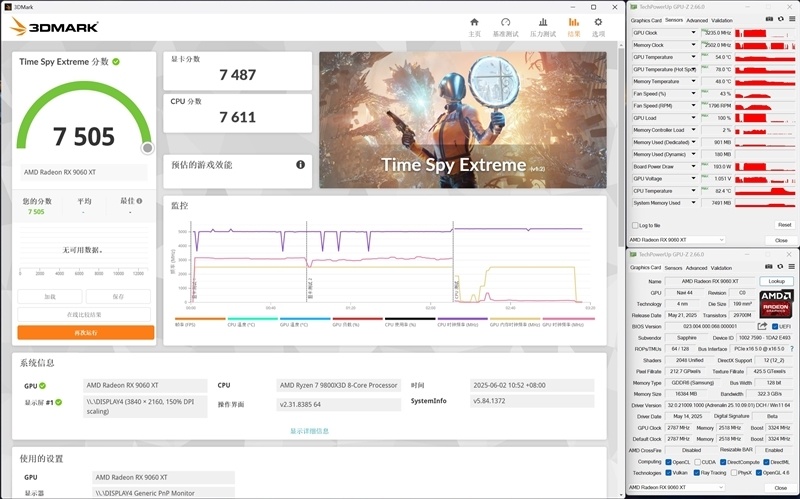Viewport: 800px width, 499px height.
Task: Click refresh icon in Graphics Card GPU-Z window
Action: (781, 267)
